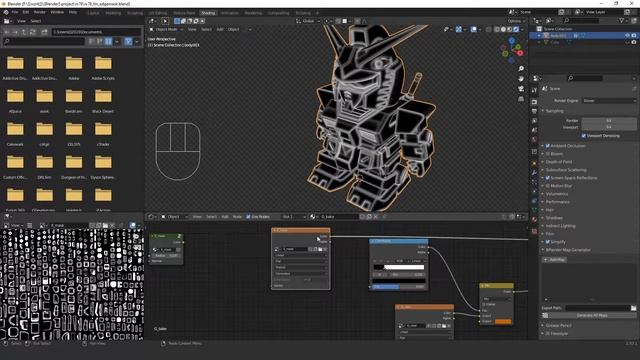The image size is (640, 360).
Task: Enable the Bloom checkbox
Action: point(548,154)
